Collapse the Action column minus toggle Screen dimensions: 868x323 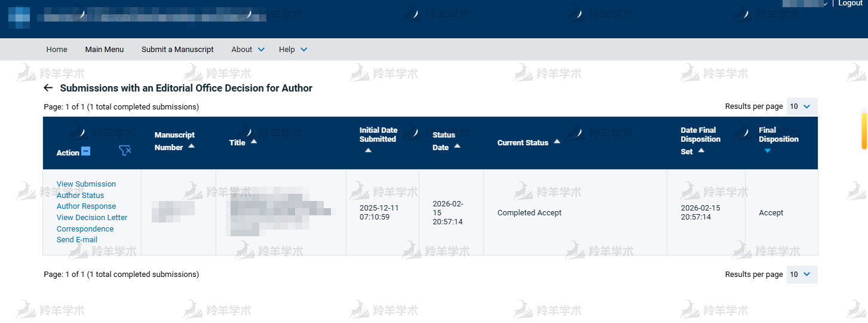85,151
